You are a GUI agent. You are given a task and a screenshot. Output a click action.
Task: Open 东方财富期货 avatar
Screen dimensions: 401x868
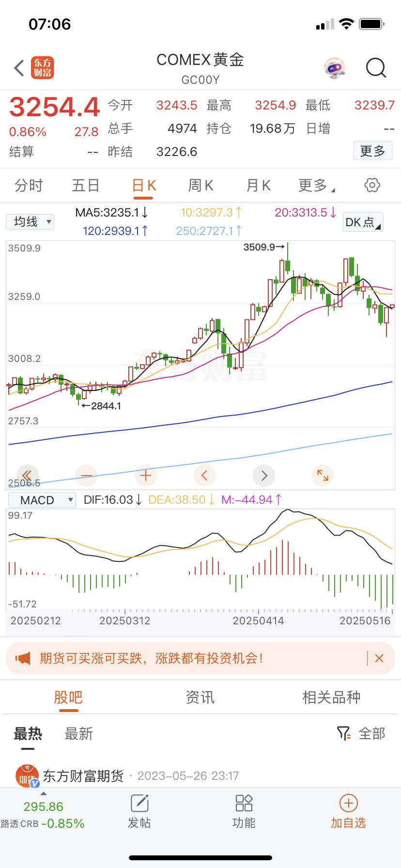[27, 776]
